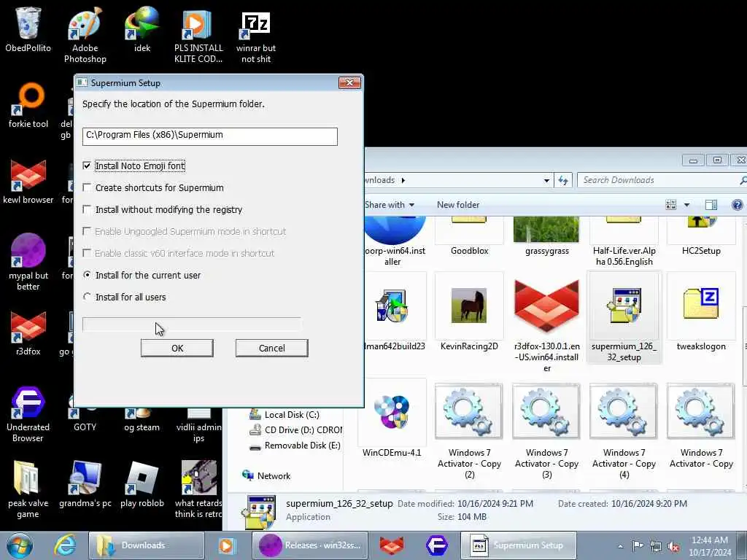Open the taskbar clock showing 12:44 AM
747x560 pixels.
710,546
